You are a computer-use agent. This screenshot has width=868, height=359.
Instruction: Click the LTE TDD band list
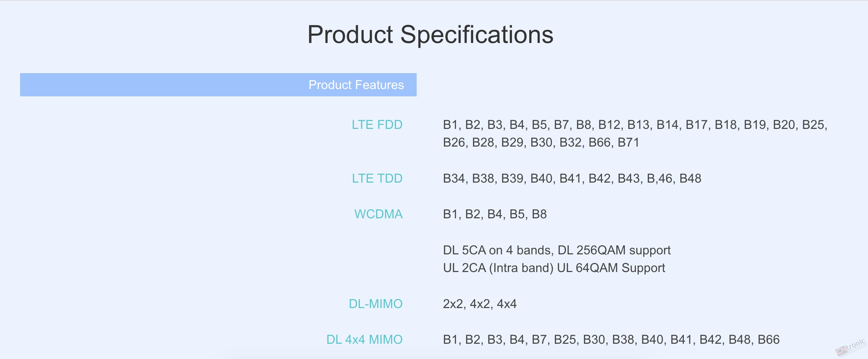[x=572, y=178]
